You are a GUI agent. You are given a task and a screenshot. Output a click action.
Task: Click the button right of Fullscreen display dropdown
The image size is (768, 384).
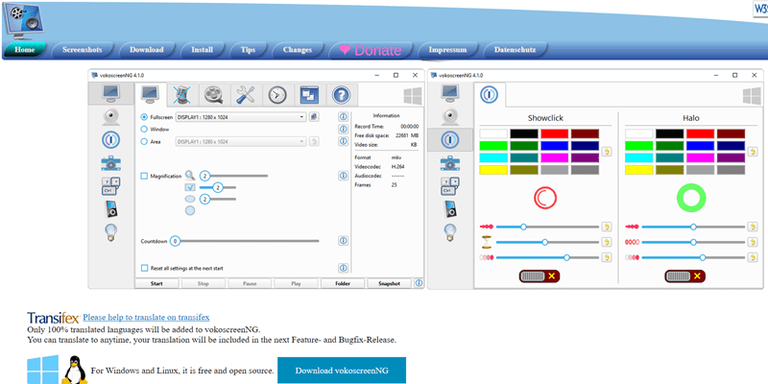[x=313, y=117]
